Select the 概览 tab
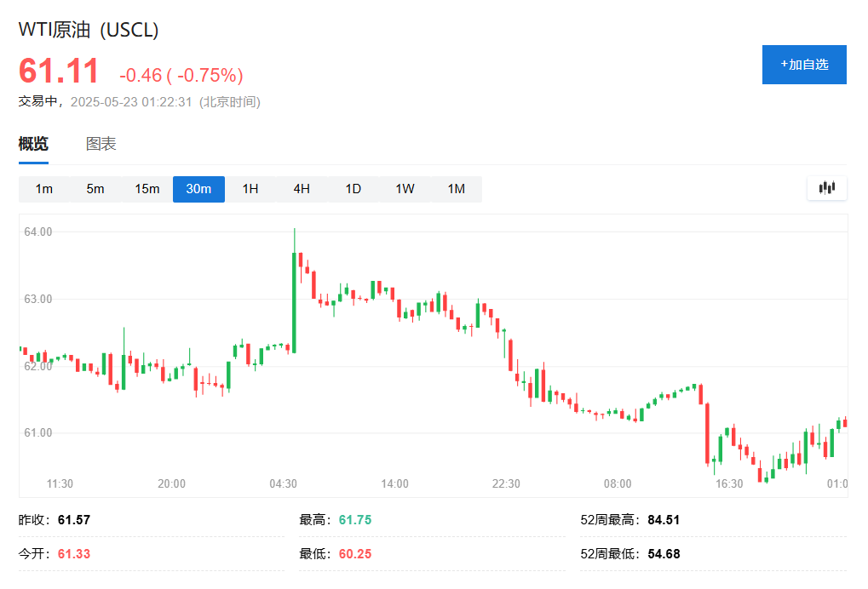The width and height of the screenshot is (868, 589). (x=33, y=144)
